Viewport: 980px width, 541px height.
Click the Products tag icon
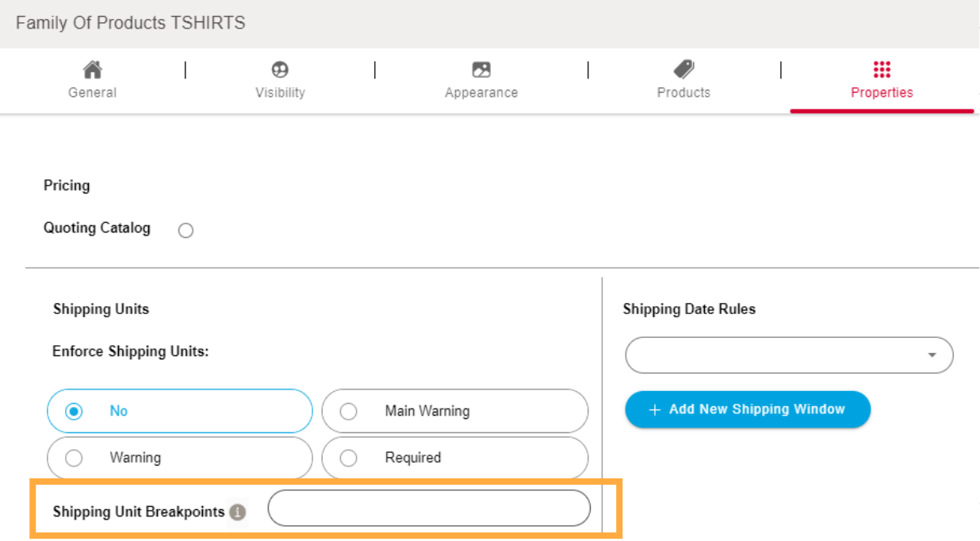[683, 69]
